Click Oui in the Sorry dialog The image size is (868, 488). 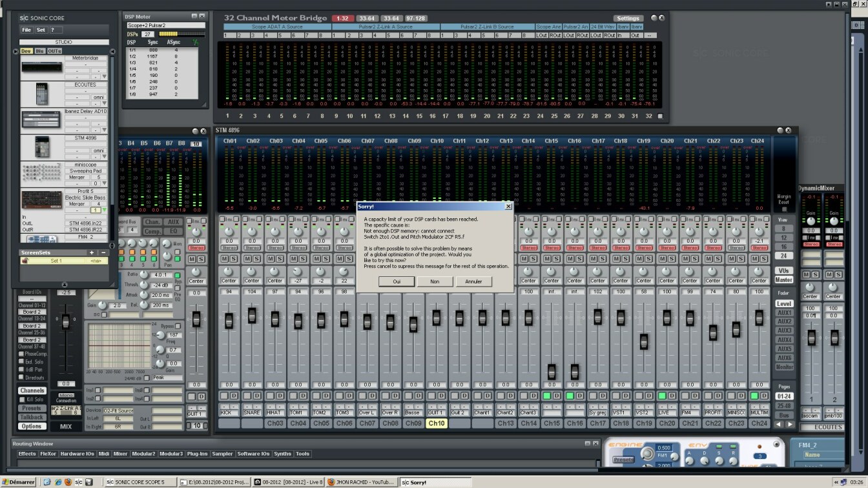pos(397,281)
